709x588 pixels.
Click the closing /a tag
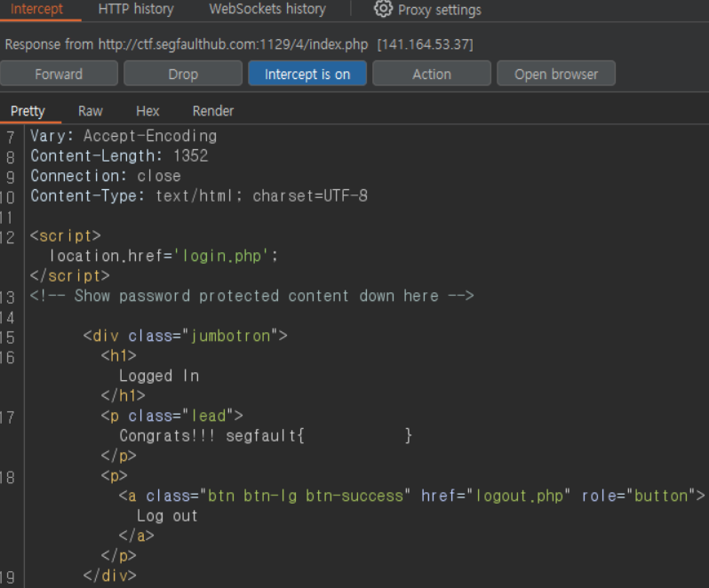click(x=137, y=536)
